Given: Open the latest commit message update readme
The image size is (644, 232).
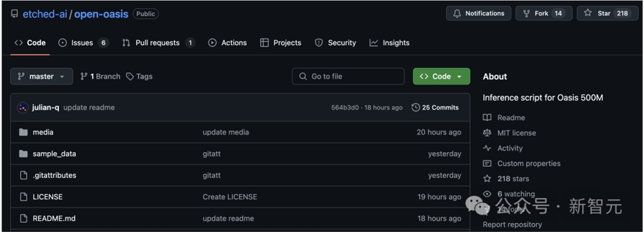Looking at the screenshot, I should click(x=89, y=108).
